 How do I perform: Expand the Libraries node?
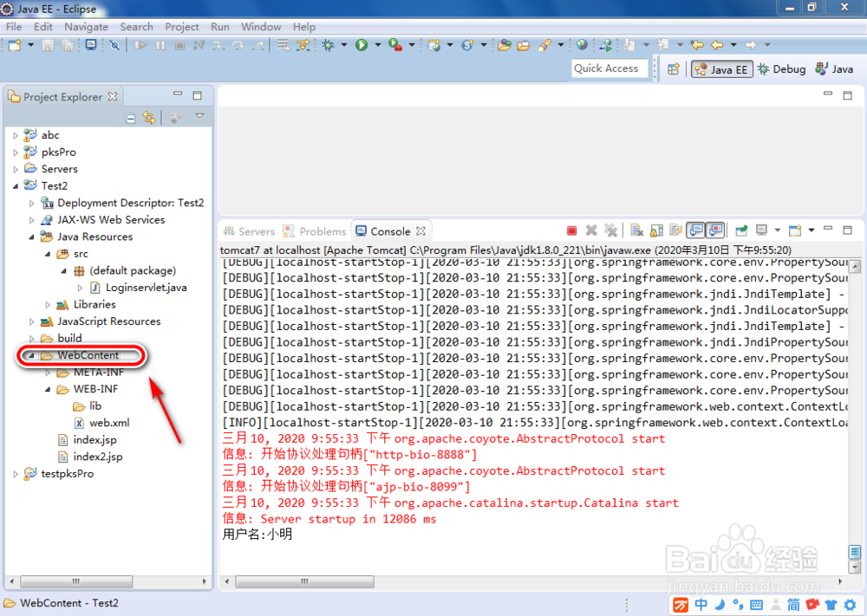pyautogui.click(x=48, y=305)
